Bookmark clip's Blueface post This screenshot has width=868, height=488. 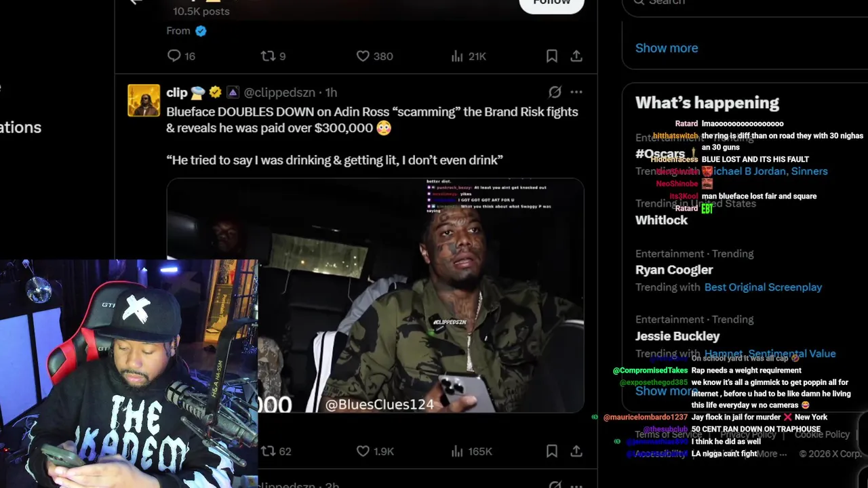coord(552,451)
